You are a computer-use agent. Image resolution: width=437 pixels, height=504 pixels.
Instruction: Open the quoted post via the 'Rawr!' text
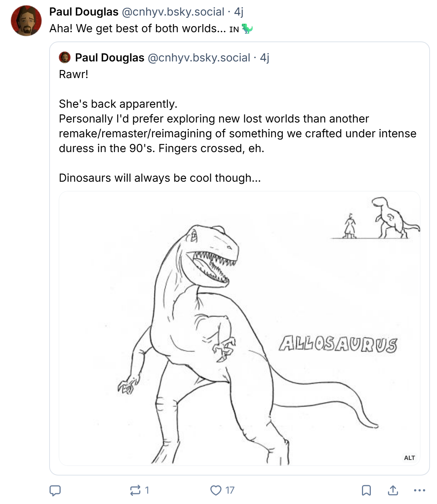[74, 74]
